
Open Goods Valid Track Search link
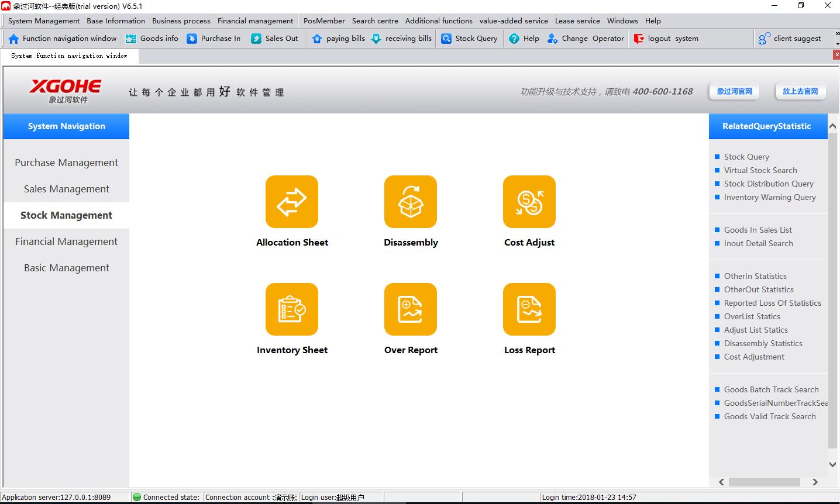(x=770, y=416)
